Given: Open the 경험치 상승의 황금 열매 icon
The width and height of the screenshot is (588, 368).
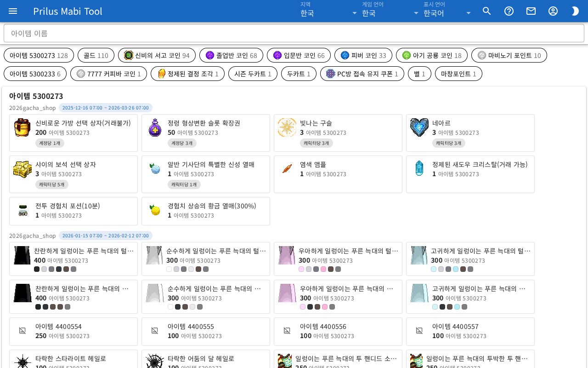Looking at the screenshot, I should [155, 210].
